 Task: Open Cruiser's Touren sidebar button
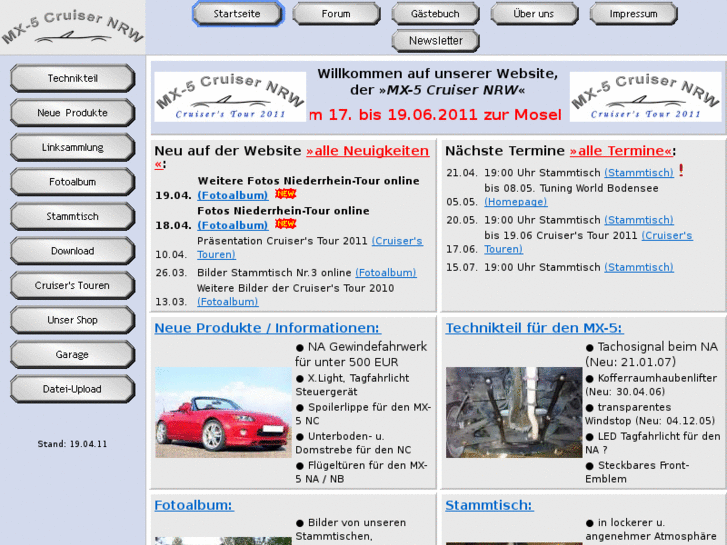point(73,286)
